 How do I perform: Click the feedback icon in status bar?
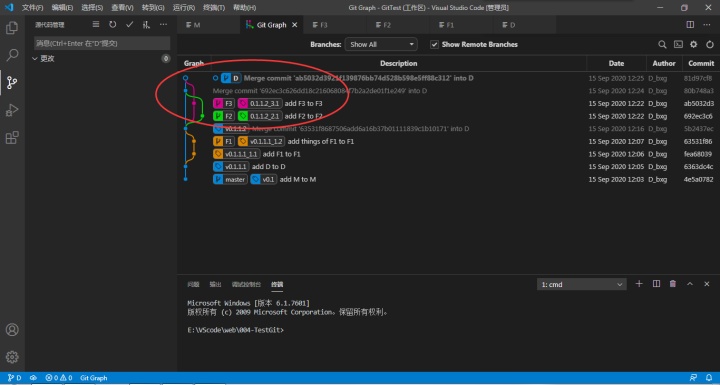[694, 378]
